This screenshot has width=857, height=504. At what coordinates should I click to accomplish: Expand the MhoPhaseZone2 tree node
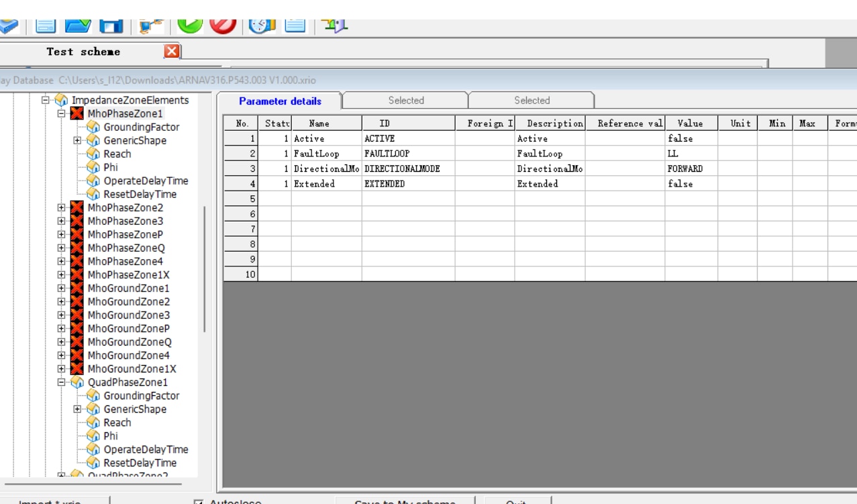pos(62,207)
